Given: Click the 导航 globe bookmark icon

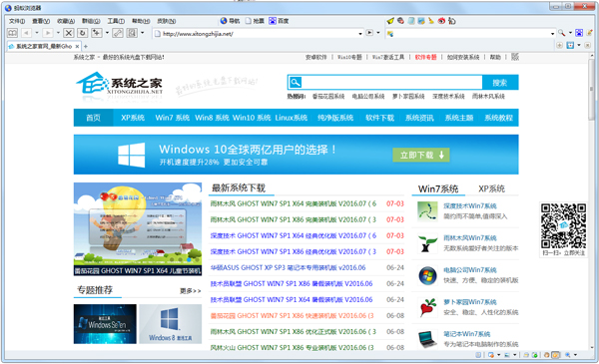Looking at the screenshot, I should [224, 21].
